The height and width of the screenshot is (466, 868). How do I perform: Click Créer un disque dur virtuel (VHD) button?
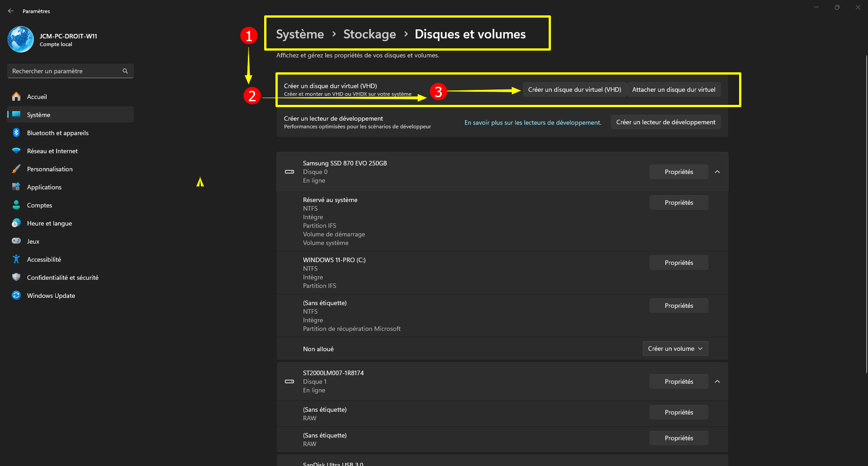(574, 89)
